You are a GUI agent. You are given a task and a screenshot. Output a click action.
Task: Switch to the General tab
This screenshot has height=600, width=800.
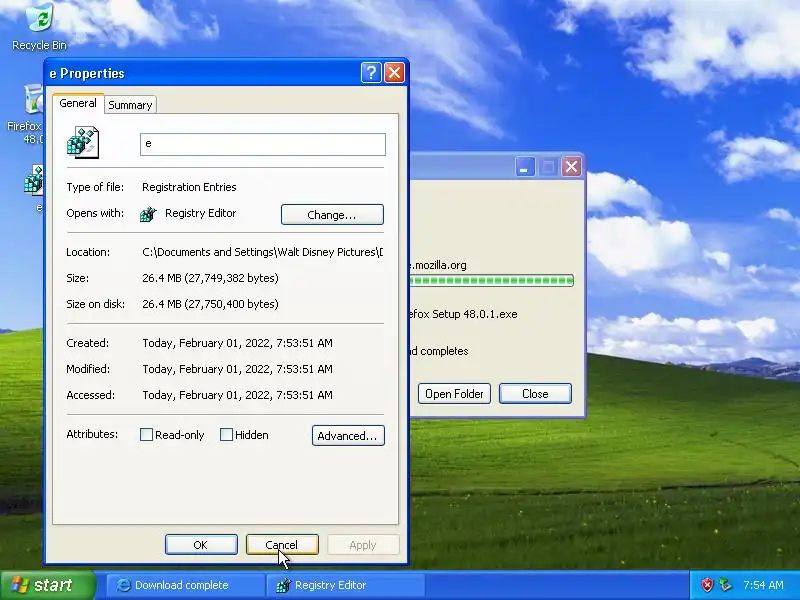pyautogui.click(x=78, y=103)
